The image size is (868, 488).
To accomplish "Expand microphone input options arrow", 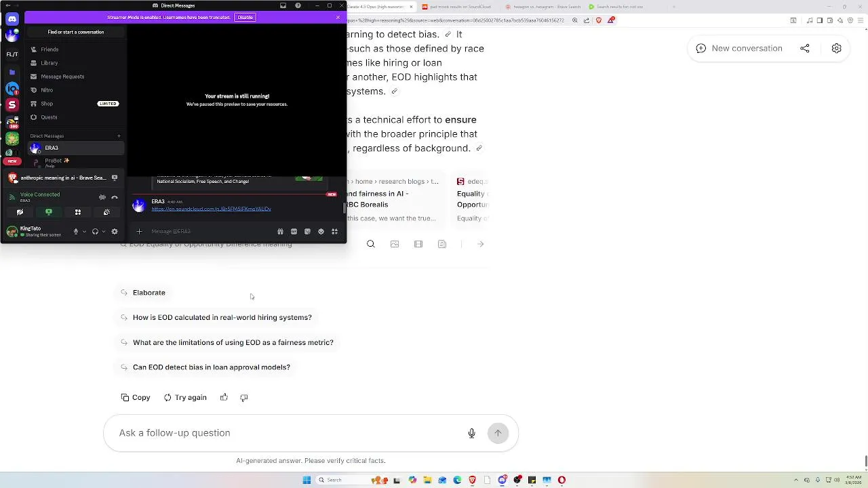I will 84,231.
